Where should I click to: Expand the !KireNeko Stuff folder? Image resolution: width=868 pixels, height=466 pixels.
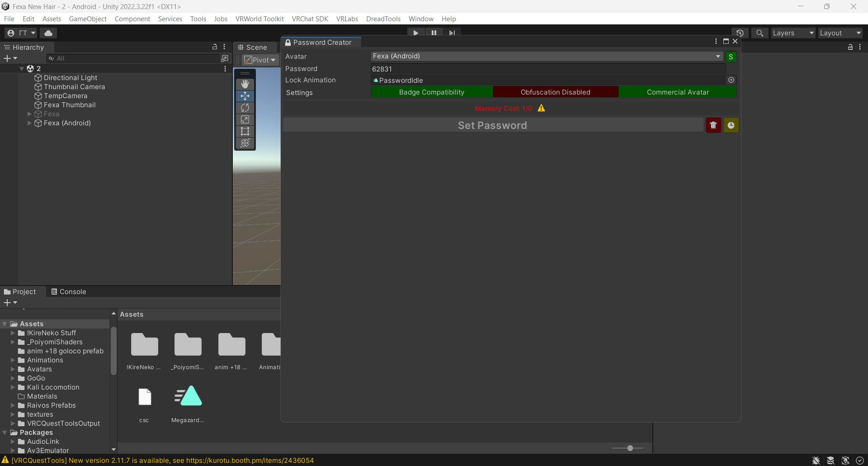pyautogui.click(x=13, y=333)
